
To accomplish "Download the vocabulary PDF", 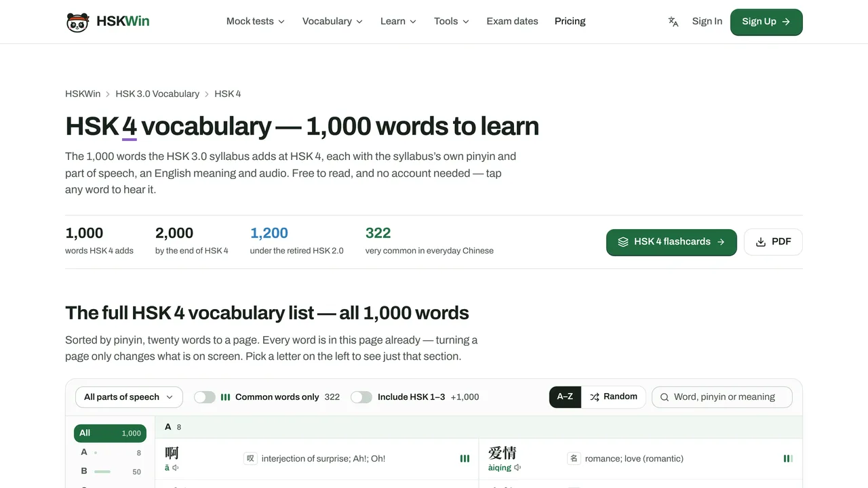I will (773, 242).
